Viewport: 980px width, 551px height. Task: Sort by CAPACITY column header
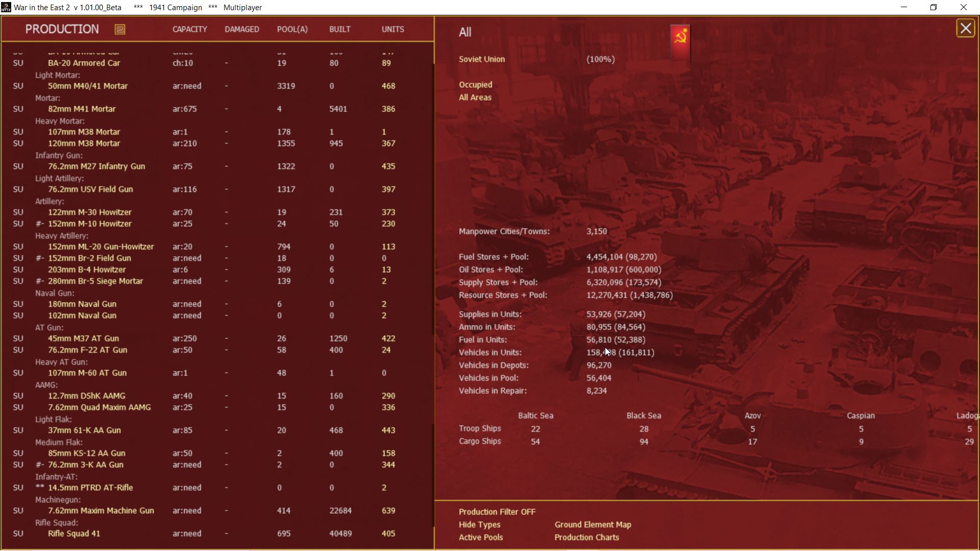[x=189, y=30]
